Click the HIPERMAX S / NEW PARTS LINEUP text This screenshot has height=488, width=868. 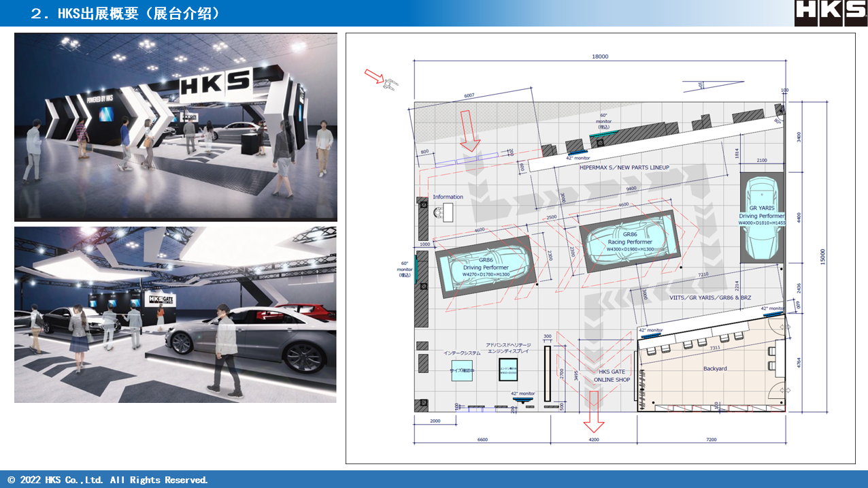[x=624, y=167]
